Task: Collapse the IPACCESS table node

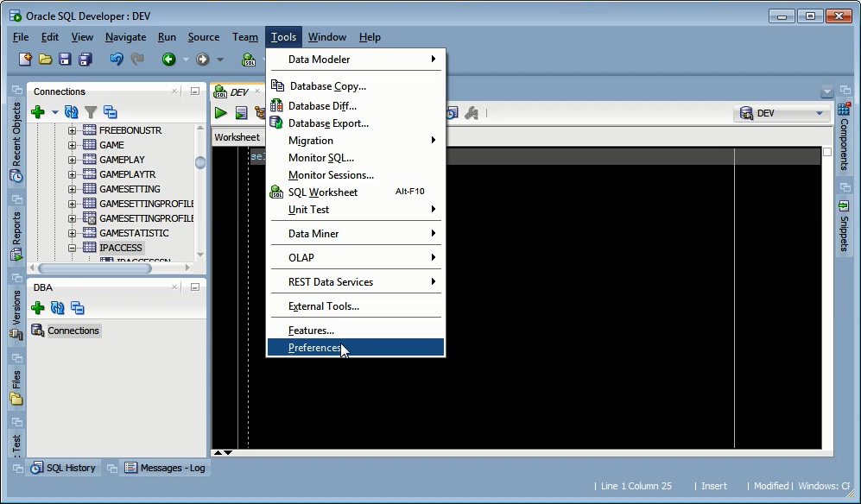Action: coord(72,249)
